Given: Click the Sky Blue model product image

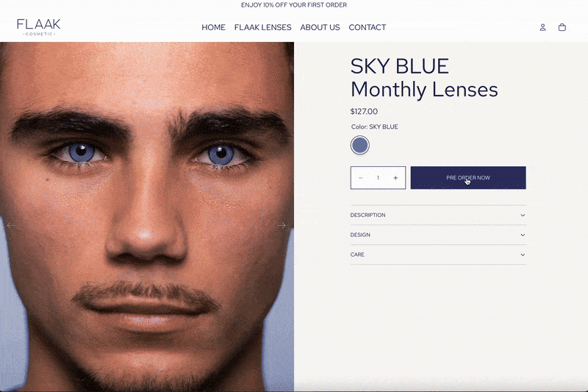Looking at the screenshot, I should pyautogui.click(x=146, y=217).
